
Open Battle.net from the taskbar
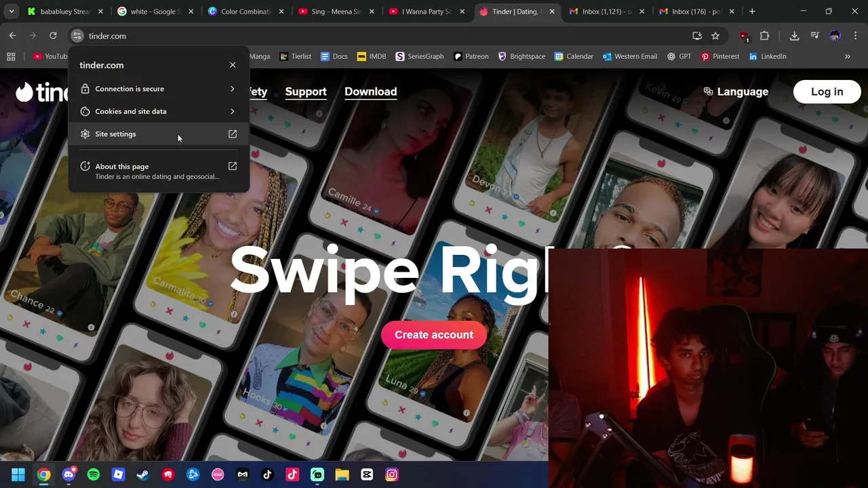[193, 475]
